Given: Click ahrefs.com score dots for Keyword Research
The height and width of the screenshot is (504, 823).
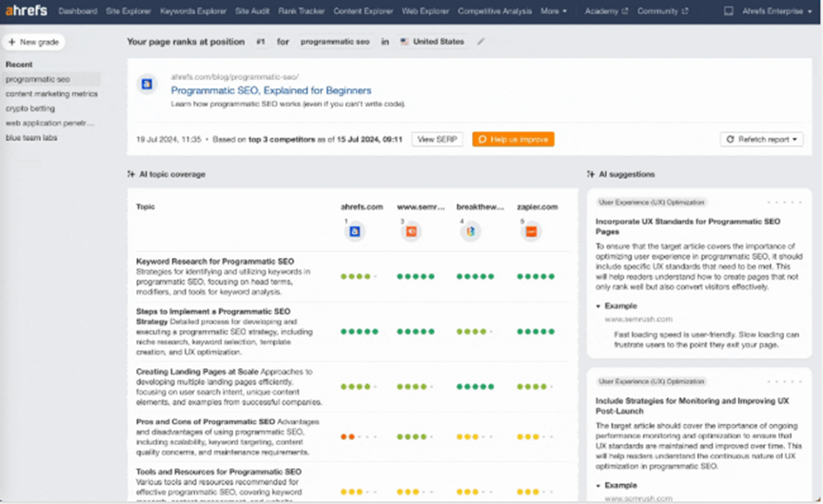Looking at the screenshot, I should pos(359,277).
